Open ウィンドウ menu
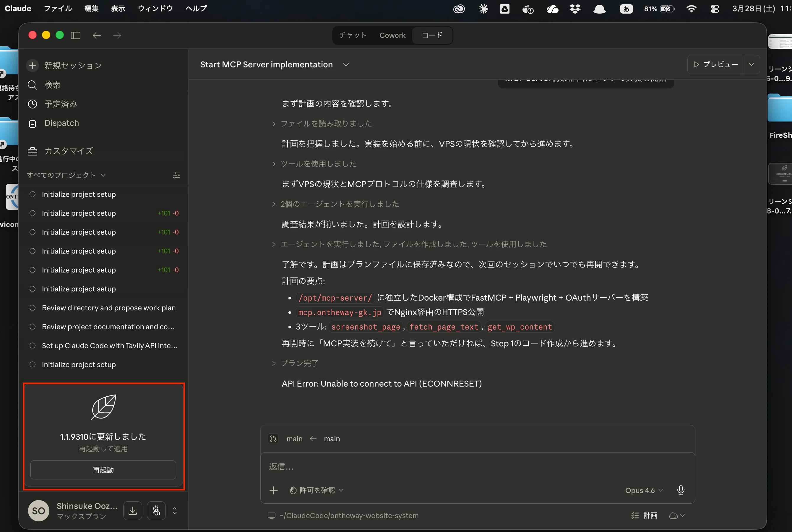 tap(155, 9)
